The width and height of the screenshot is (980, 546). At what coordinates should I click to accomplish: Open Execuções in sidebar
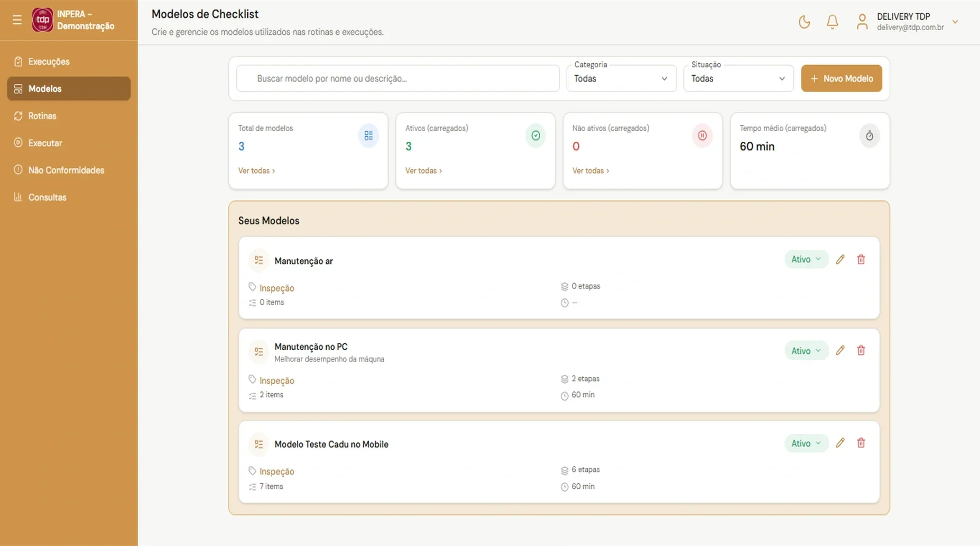click(69, 61)
